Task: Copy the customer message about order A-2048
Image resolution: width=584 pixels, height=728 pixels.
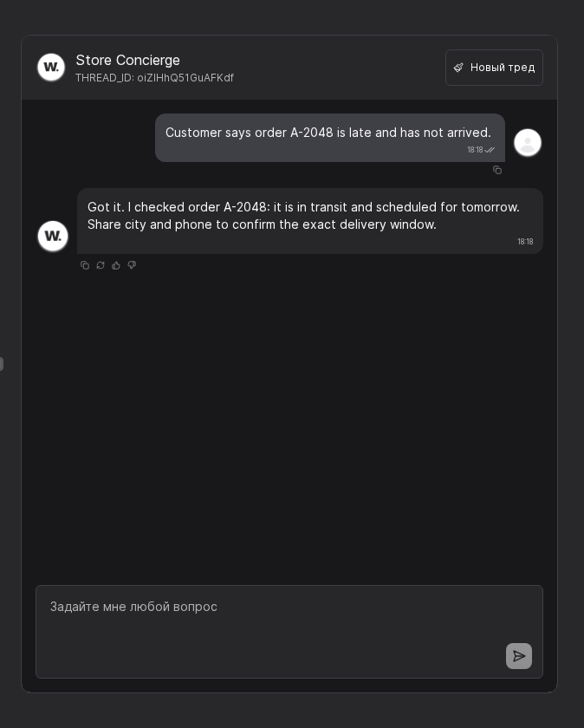Action: pyautogui.click(x=497, y=170)
